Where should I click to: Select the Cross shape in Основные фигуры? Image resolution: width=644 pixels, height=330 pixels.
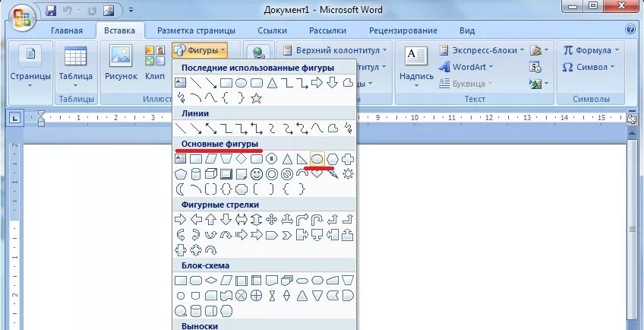point(348,159)
